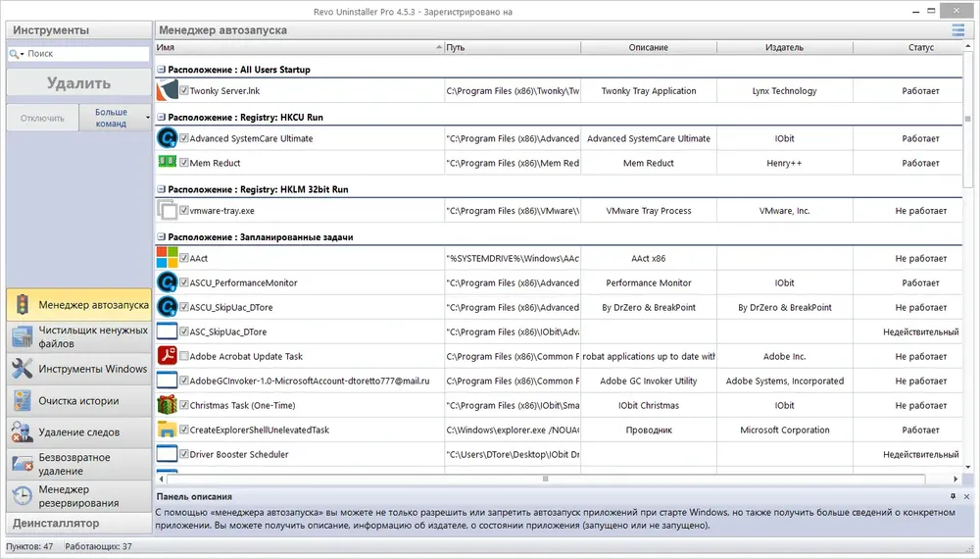The image size is (980, 559).
Task: Click the junk files cleaner icon
Action: click(22, 336)
